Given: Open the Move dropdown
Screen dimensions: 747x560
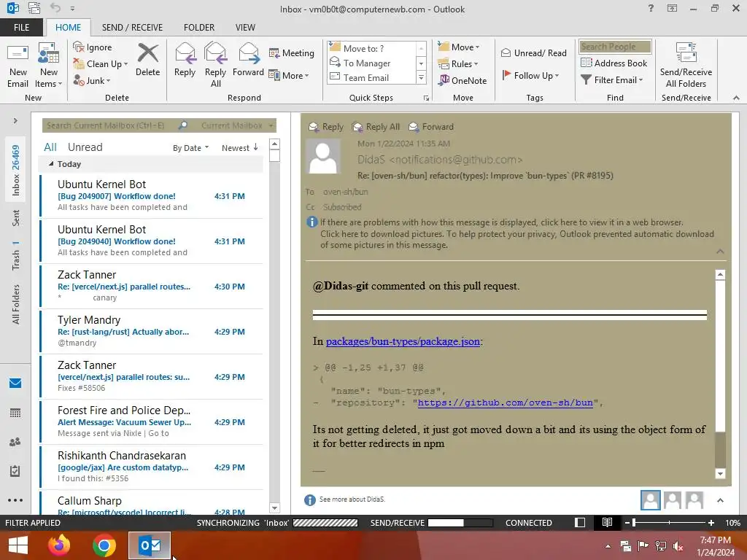Looking at the screenshot, I should [459, 47].
